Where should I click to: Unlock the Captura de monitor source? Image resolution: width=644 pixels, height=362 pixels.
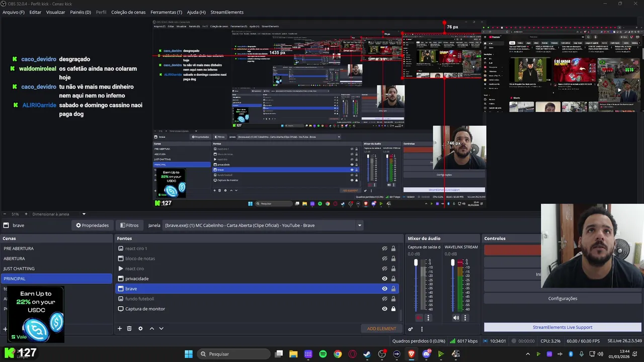[x=393, y=309]
